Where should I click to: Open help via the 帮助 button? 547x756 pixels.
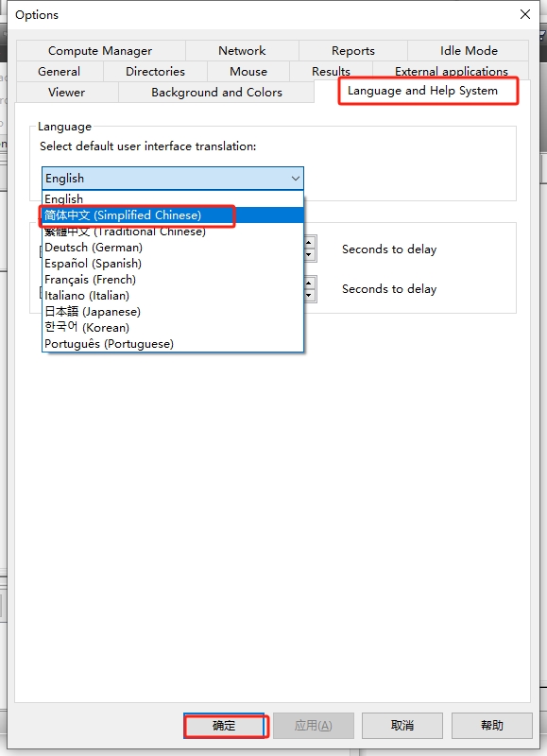[492, 726]
